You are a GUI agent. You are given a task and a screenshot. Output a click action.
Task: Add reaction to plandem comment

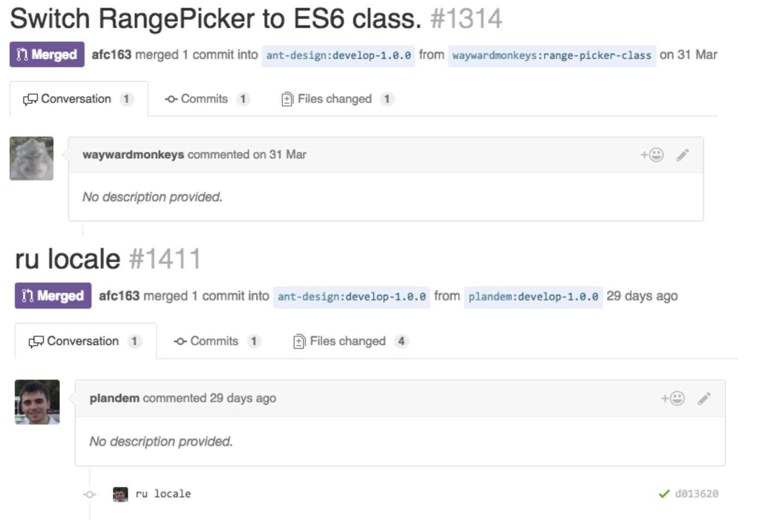point(673,398)
